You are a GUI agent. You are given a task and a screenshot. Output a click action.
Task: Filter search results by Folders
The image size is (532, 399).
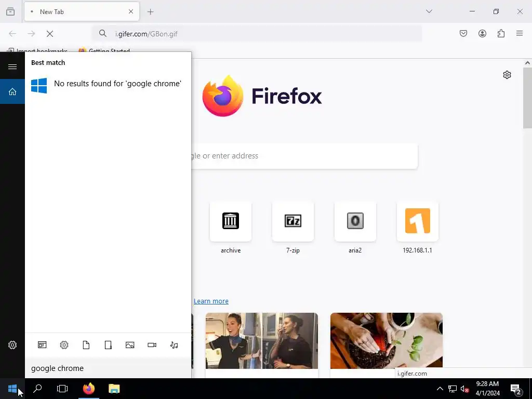coord(108,345)
